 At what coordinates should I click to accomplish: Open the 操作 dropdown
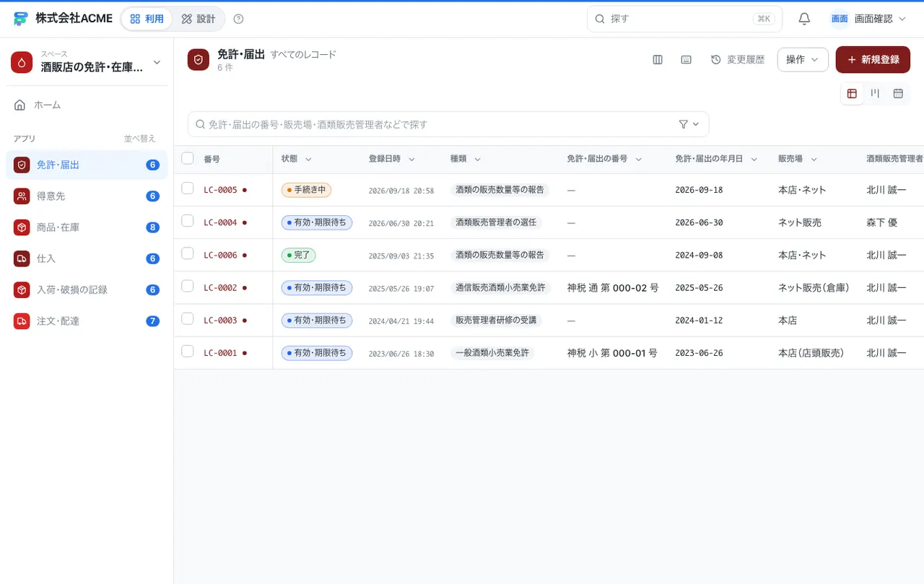click(x=803, y=60)
